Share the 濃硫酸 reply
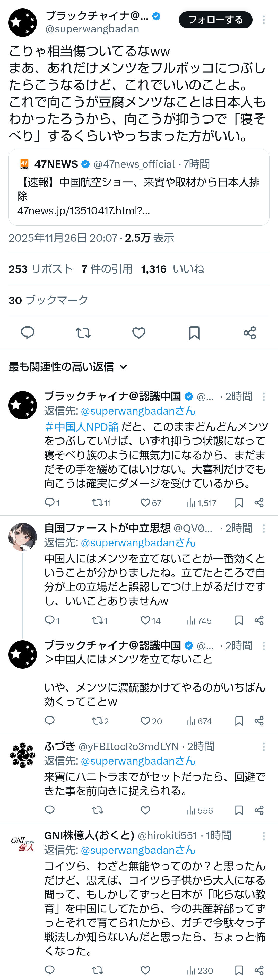The height and width of the screenshot is (980, 278). pyautogui.click(x=259, y=721)
